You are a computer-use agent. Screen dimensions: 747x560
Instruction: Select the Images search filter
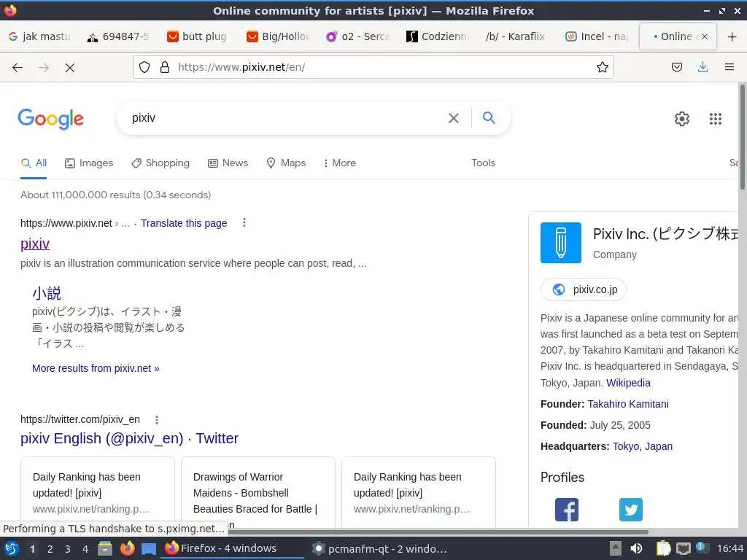point(89,163)
